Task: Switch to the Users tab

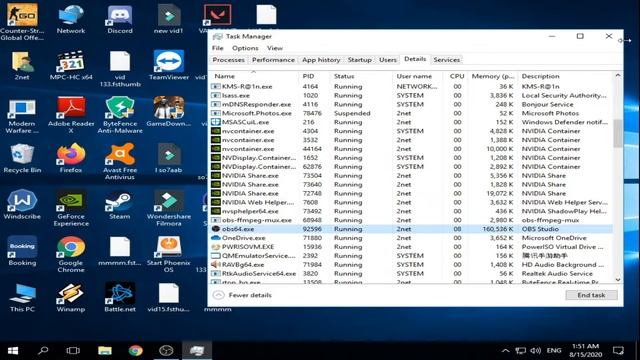Action: 387,60
